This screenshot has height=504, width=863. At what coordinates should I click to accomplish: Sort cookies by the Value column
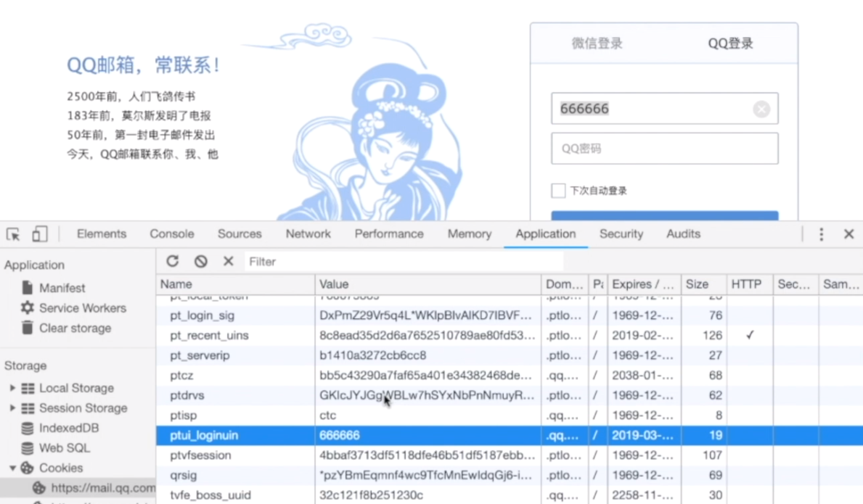[x=428, y=284]
